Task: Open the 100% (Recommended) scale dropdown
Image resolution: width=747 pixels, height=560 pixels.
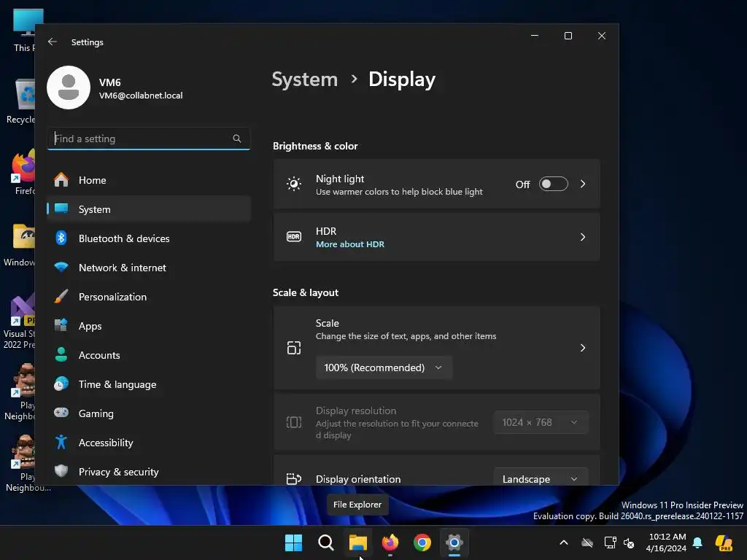Action: coord(384,367)
